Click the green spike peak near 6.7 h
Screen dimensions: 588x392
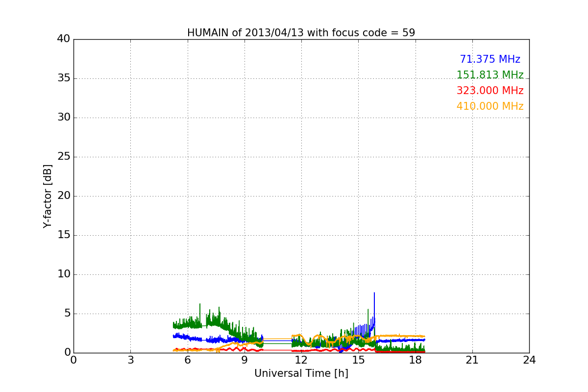tap(200, 305)
